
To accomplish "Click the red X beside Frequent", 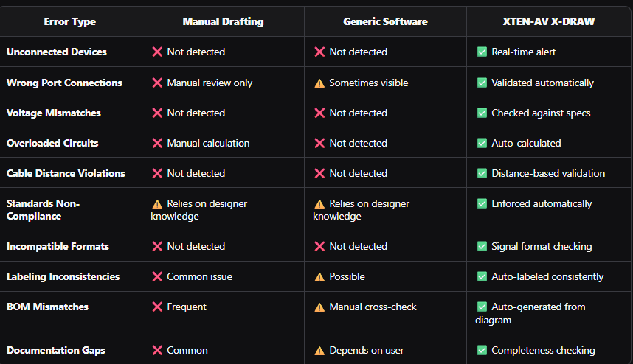I will click(x=157, y=307).
